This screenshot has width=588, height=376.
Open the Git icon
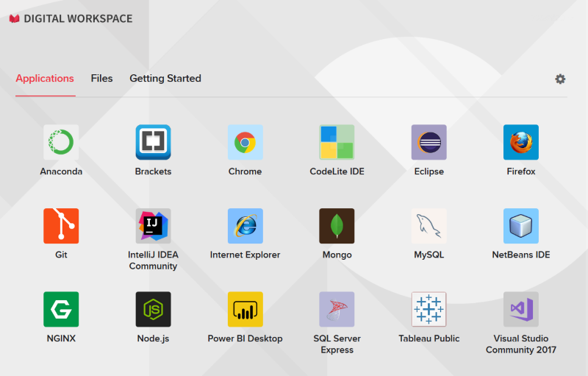(x=61, y=226)
